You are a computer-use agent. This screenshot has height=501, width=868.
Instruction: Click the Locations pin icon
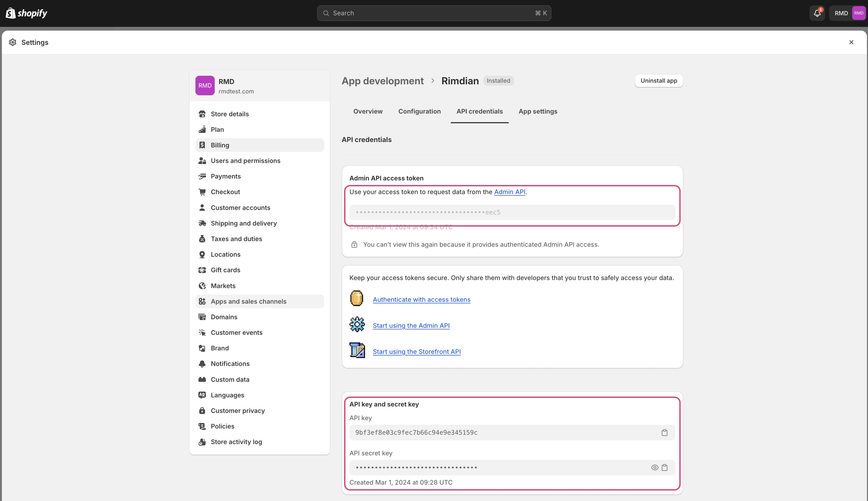pyautogui.click(x=202, y=254)
